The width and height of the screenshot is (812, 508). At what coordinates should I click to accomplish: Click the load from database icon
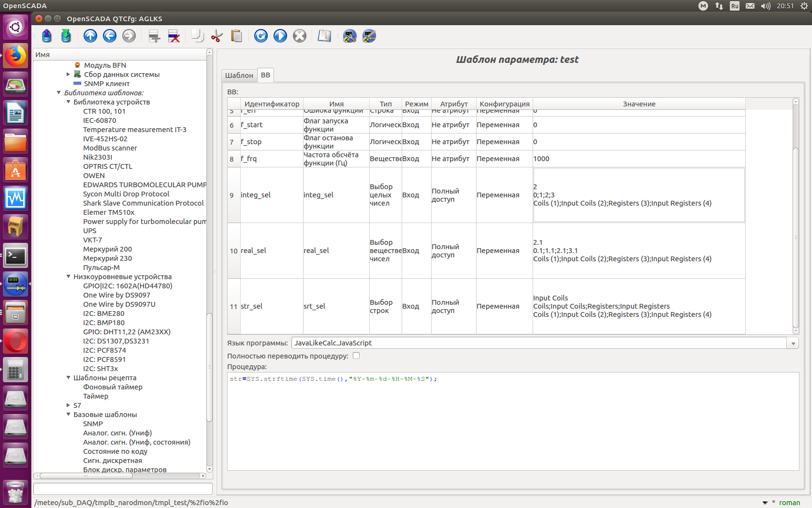pos(47,36)
